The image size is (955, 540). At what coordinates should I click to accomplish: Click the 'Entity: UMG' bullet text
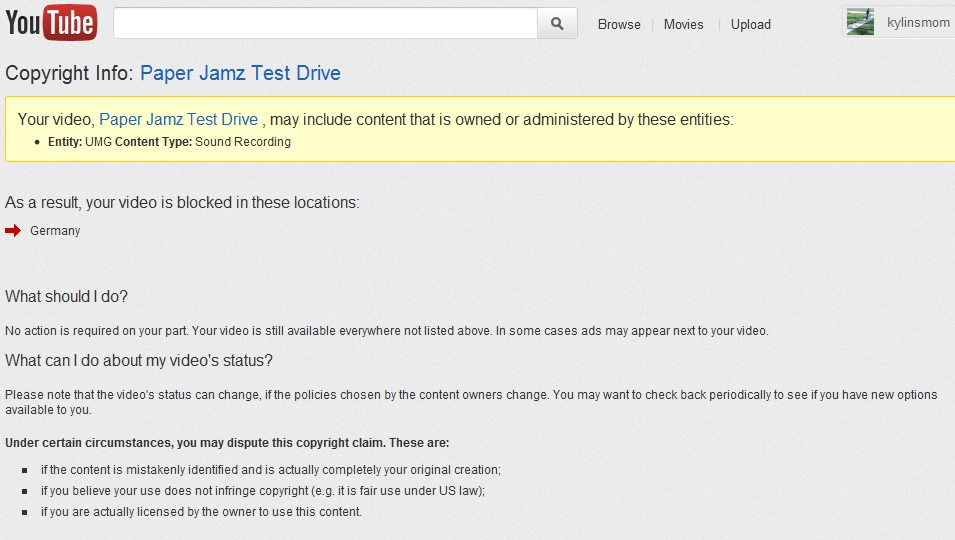[80, 142]
